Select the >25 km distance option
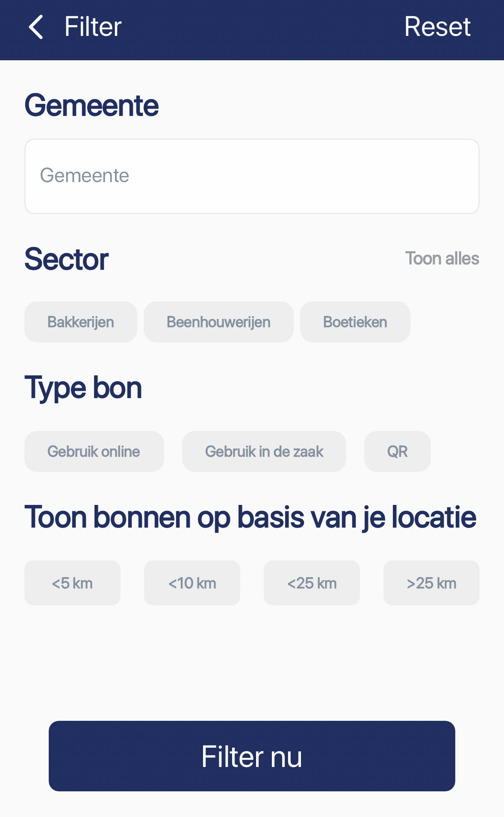The width and height of the screenshot is (504, 817). [431, 583]
